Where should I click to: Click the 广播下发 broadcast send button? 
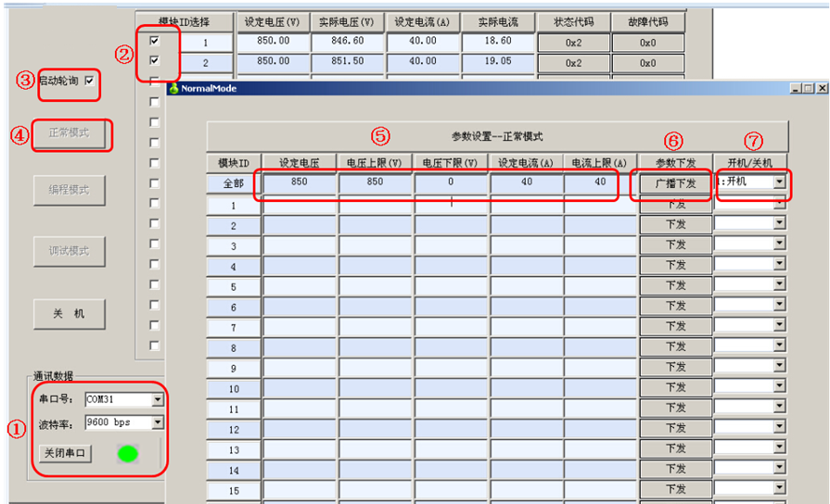(675, 183)
